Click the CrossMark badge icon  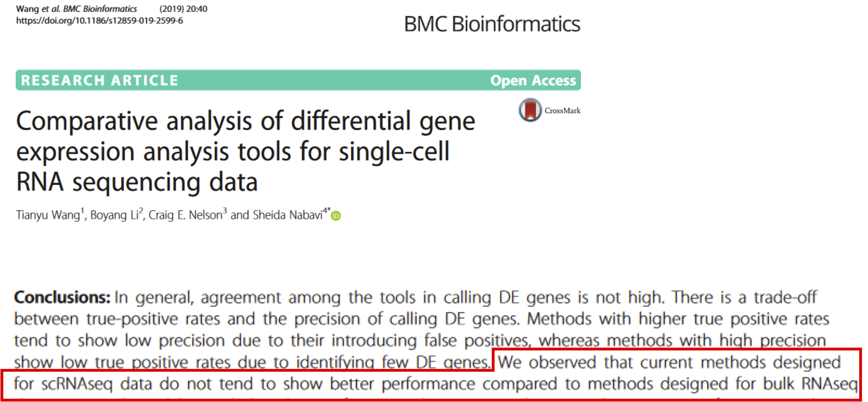[530, 110]
